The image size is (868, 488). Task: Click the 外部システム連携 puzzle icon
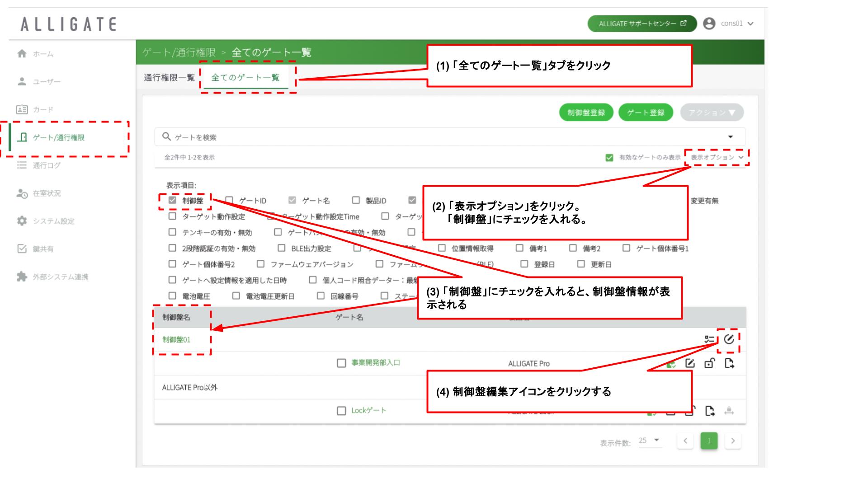pos(22,277)
